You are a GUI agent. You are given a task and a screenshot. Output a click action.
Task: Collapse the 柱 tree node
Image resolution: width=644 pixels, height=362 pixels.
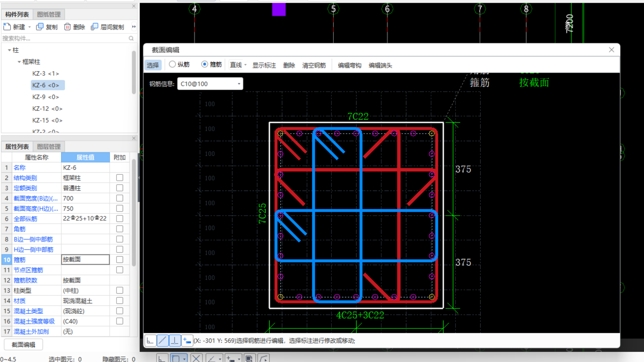9,50
